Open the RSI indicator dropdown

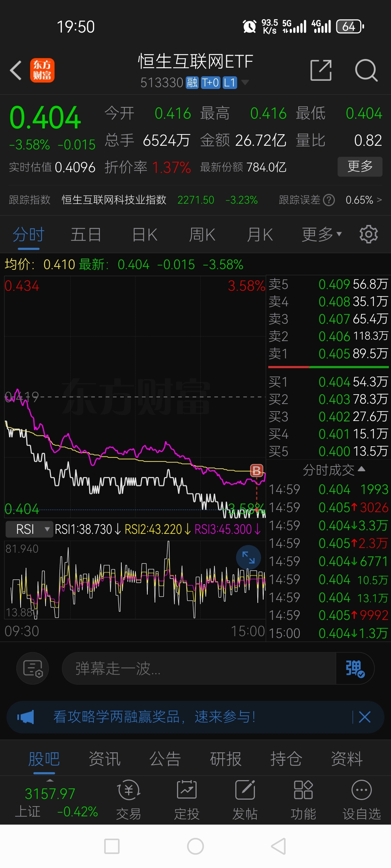point(29,529)
